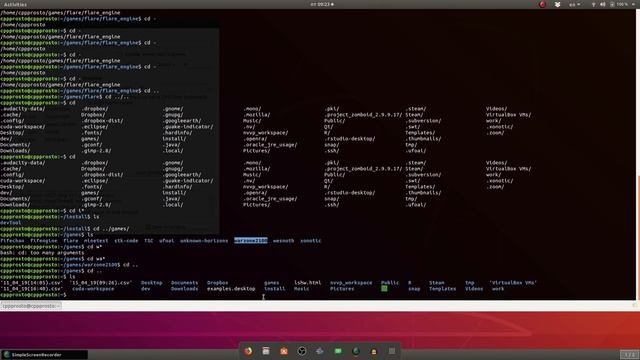Click the 'wesnoth' directory name

pos(283,241)
